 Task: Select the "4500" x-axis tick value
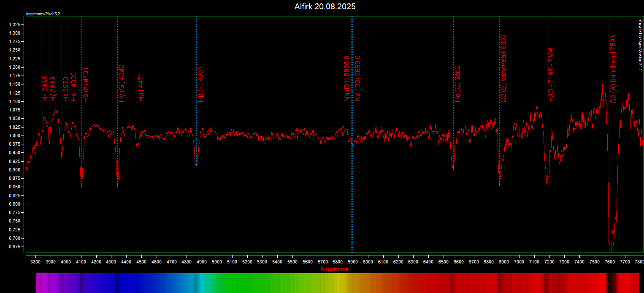point(141,262)
